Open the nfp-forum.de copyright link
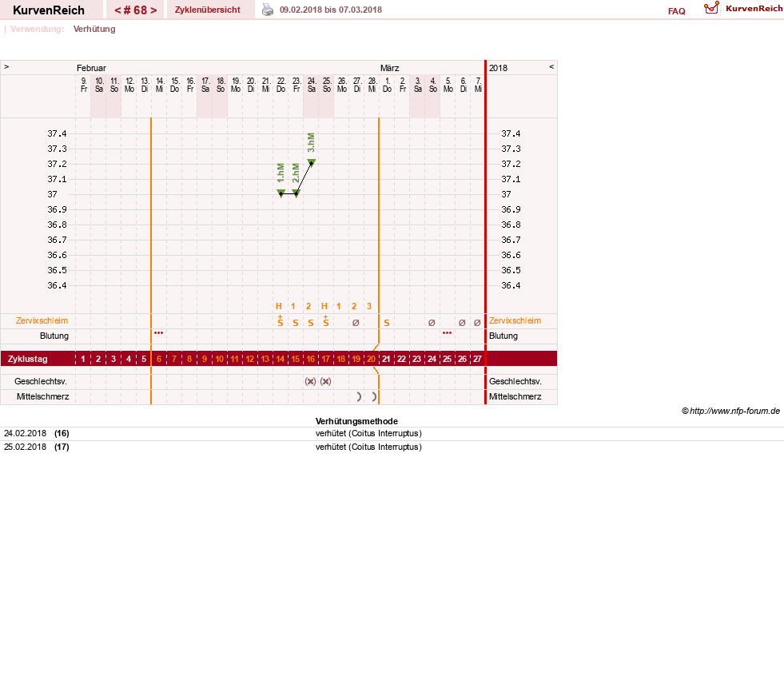Screen dimensions: 784x676 pos(730,411)
